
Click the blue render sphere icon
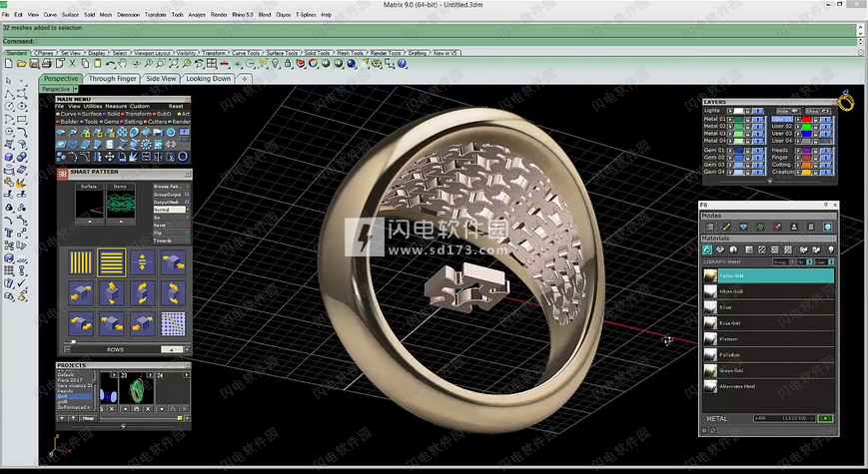pos(351,64)
